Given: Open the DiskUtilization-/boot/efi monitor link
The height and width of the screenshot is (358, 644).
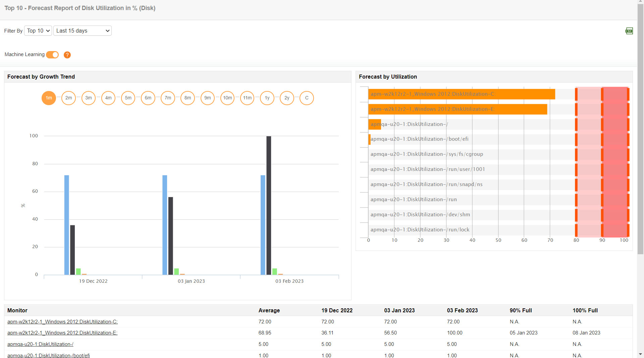Looking at the screenshot, I should [48, 355].
